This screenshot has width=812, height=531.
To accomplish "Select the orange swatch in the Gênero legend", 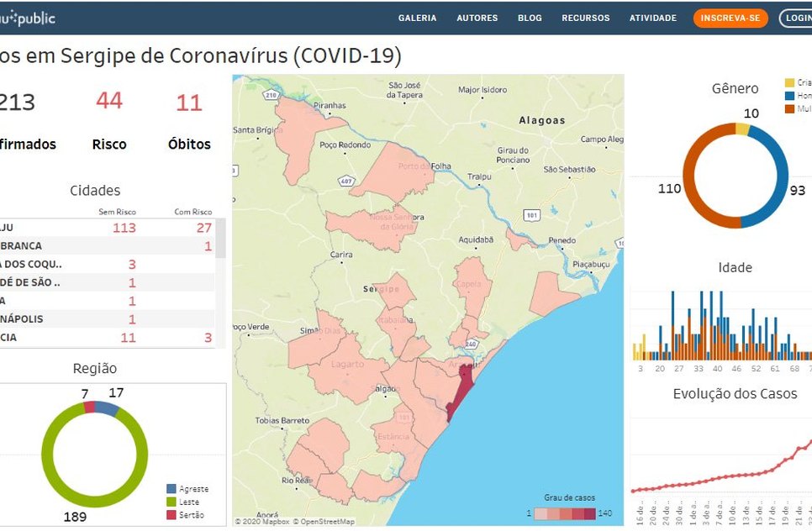I will (789, 108).
